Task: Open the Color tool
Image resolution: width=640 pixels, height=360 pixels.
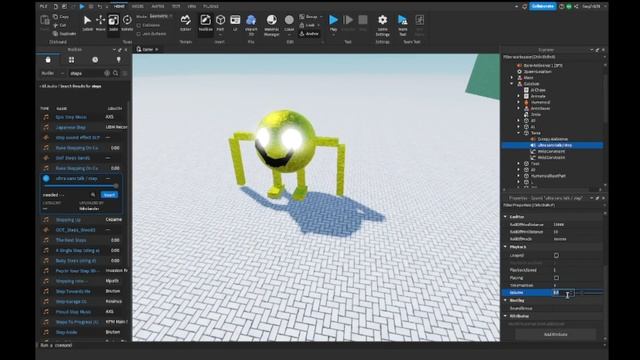Action: (289, 23)
